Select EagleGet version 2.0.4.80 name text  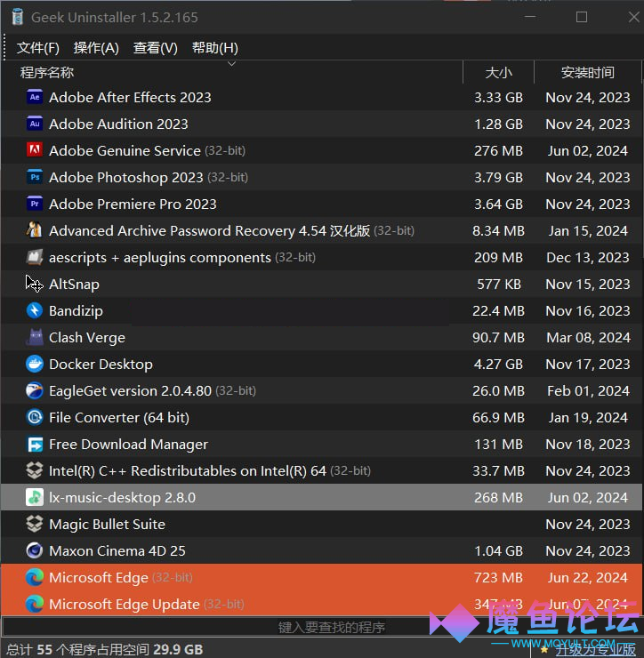[130, 390]
